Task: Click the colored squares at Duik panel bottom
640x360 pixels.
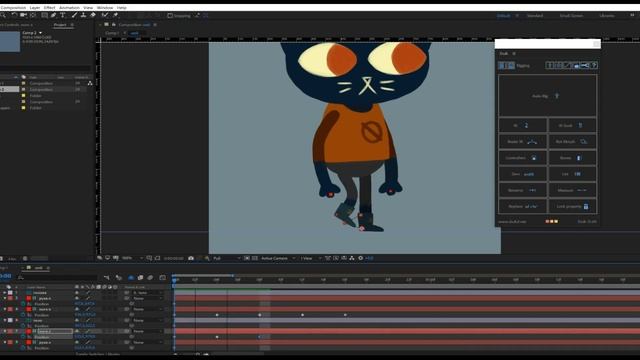Action: pos(551,222)
